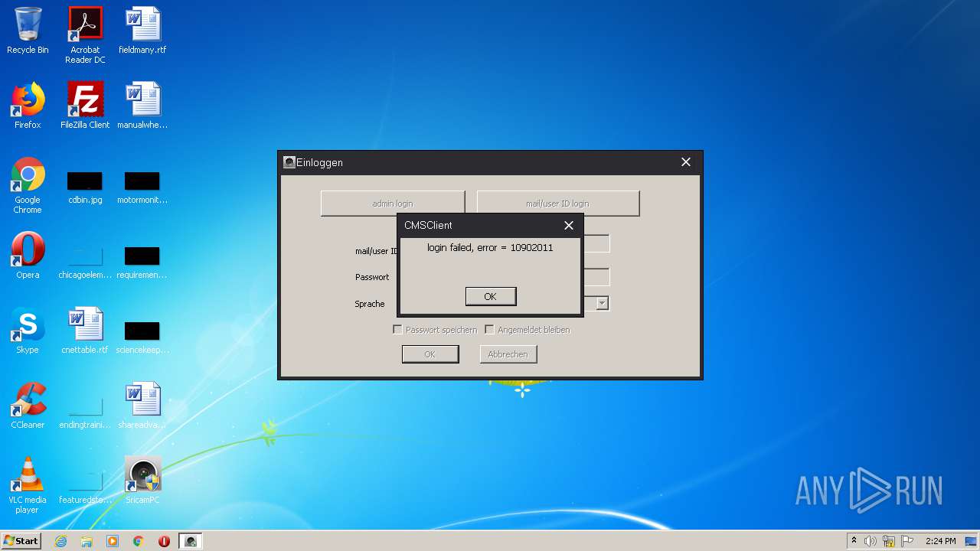Open the Start menu
This screenshot has width=980, height=551.
point(21,541)
